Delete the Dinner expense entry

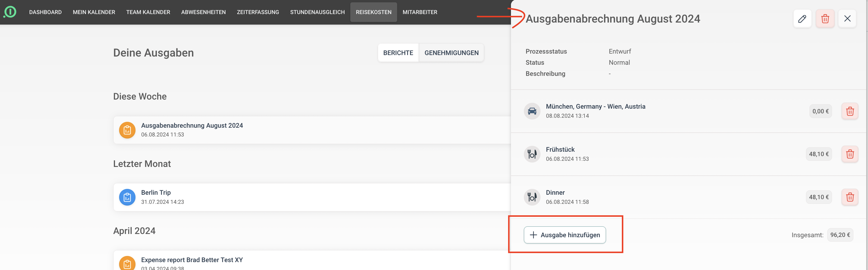pos(850,197)
